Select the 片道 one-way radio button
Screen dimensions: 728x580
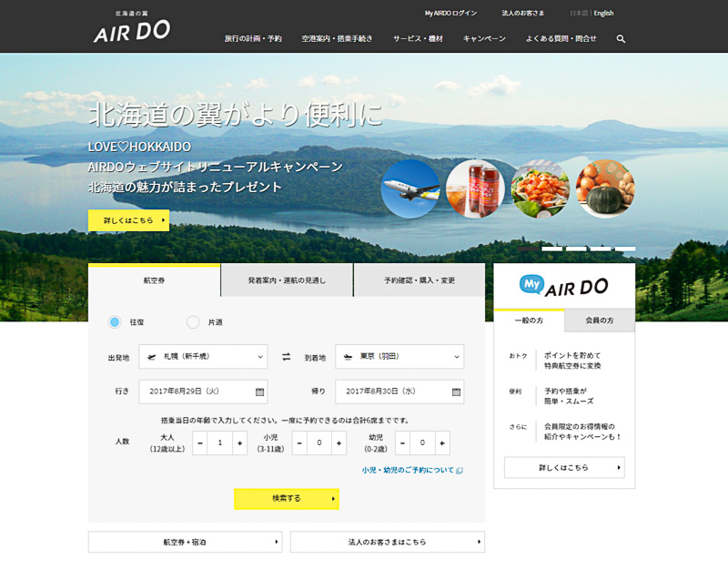click(x=193, y=321)
